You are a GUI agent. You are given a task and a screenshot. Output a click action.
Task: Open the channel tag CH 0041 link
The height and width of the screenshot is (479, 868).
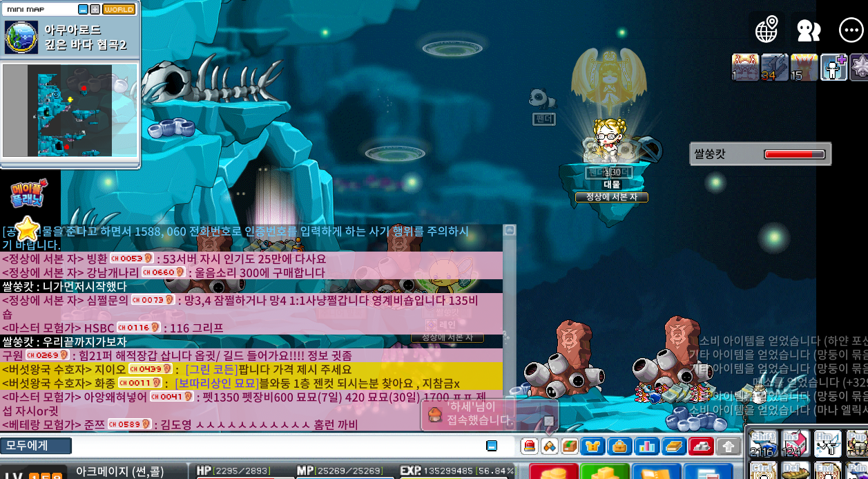click(171, 397)
